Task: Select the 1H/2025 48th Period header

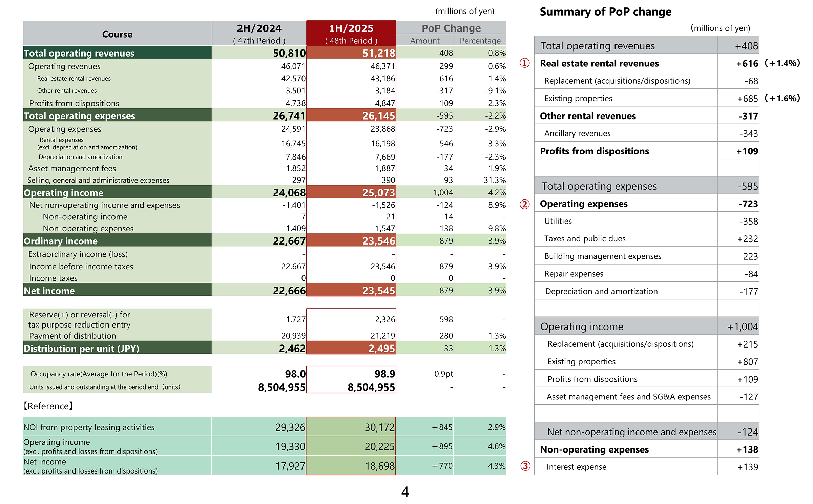Action: (x=351, y=33)
